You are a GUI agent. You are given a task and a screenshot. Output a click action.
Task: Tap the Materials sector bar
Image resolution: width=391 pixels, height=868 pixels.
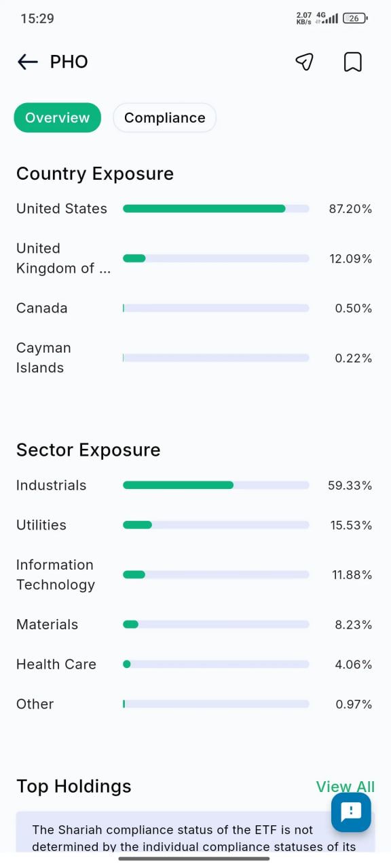click(x=216, y=625)
